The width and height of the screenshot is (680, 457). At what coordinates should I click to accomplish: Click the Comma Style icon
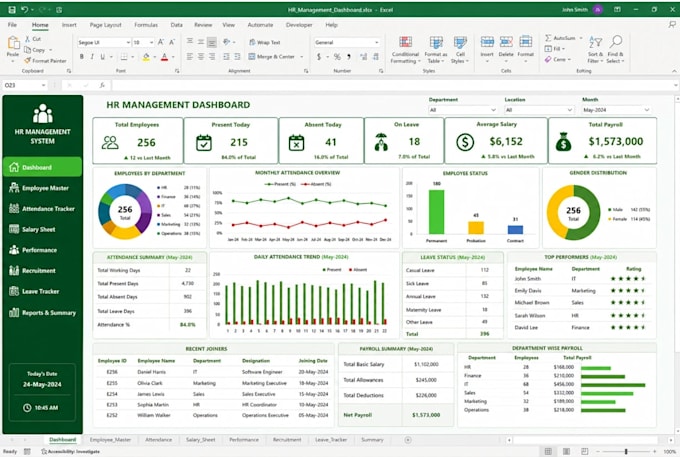coord(349,57)
